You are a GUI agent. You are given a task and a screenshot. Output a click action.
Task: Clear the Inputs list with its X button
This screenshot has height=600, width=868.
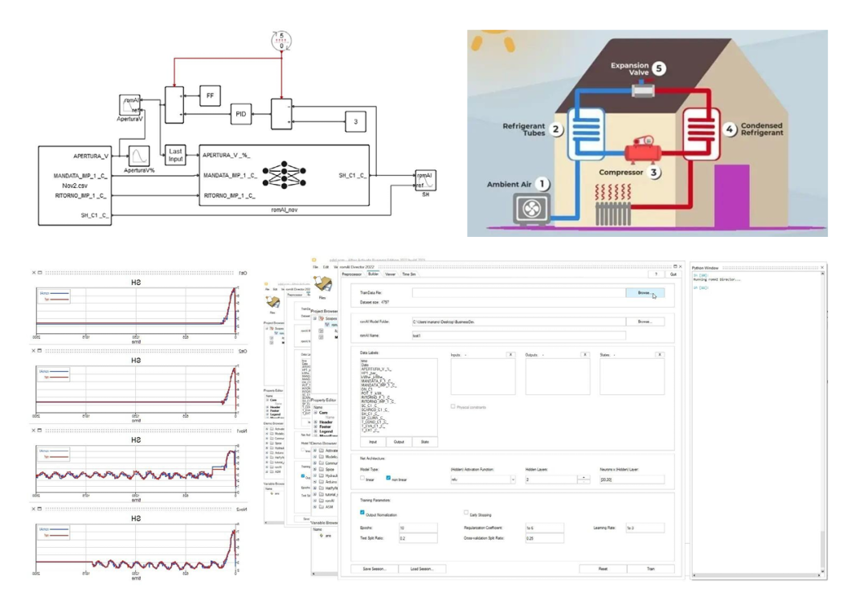point(510,354)
